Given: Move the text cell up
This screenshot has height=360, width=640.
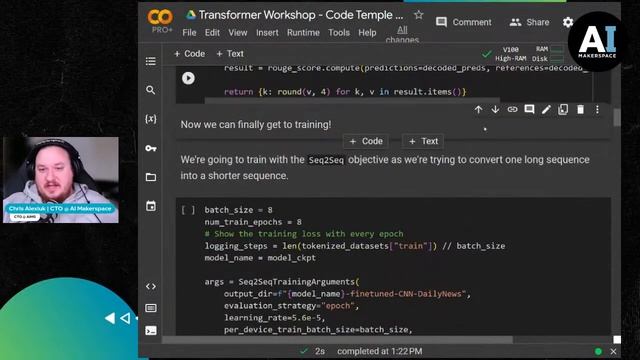Looking at the screenshot, I should click(x=478, y=109).
